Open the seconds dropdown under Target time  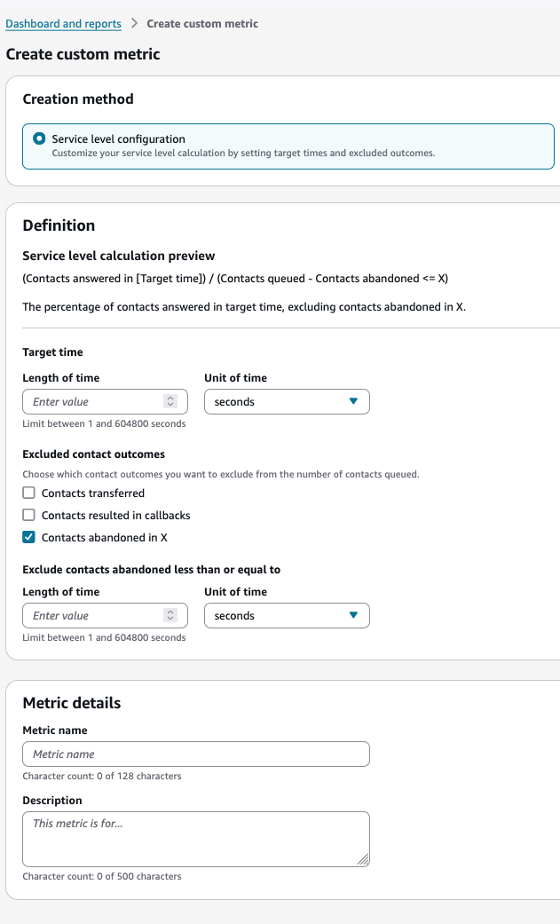click(x=286, y=401)
